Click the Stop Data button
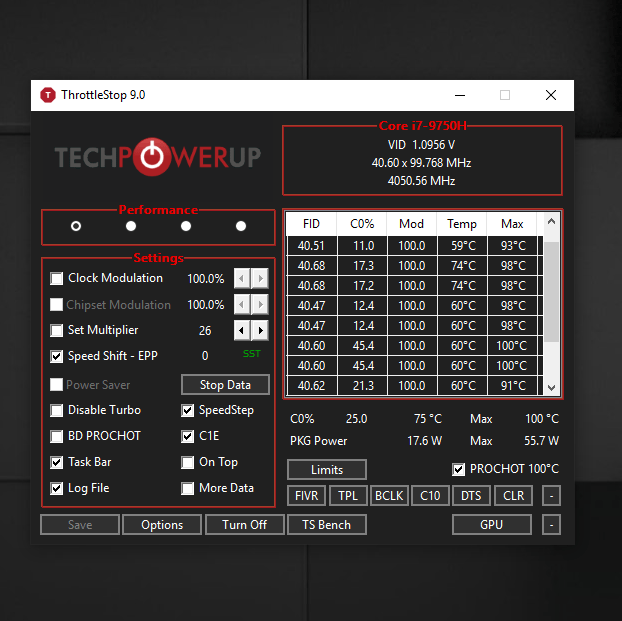The image size is (622, 621). pos(225,385)
